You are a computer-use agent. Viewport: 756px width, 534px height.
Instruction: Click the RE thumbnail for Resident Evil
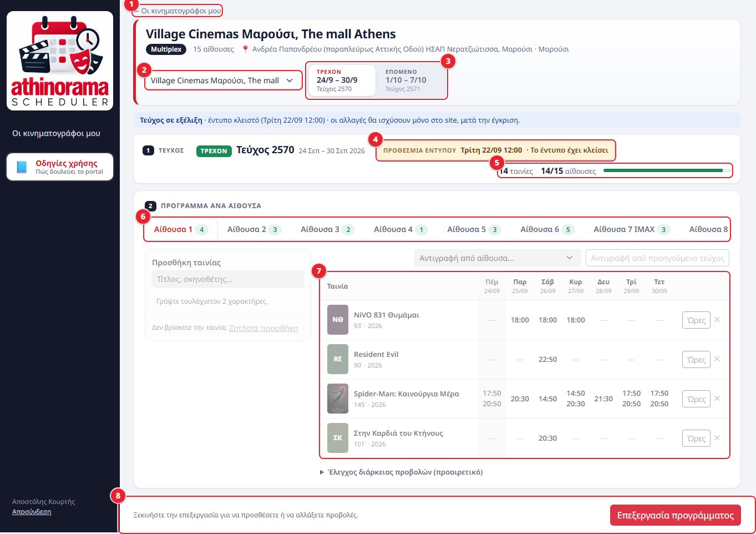[x=338, y=359]
